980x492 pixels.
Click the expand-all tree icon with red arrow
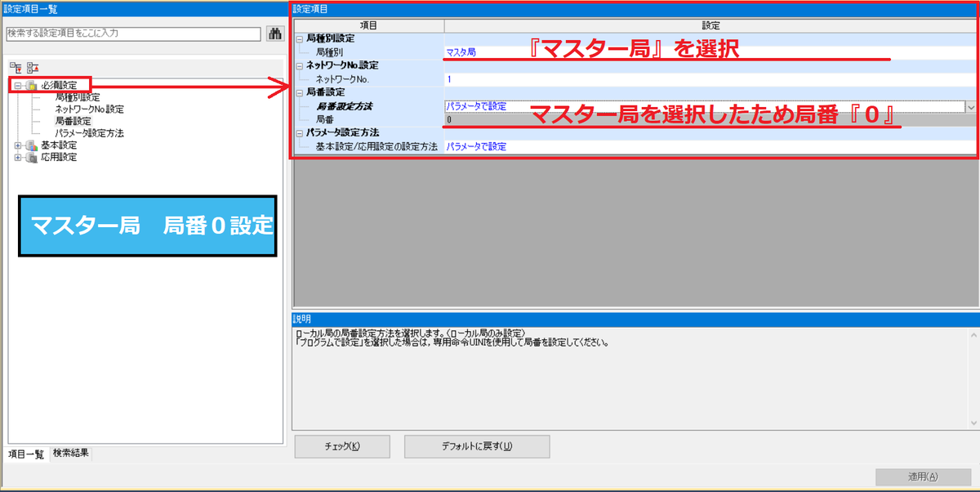click(33, 67)
